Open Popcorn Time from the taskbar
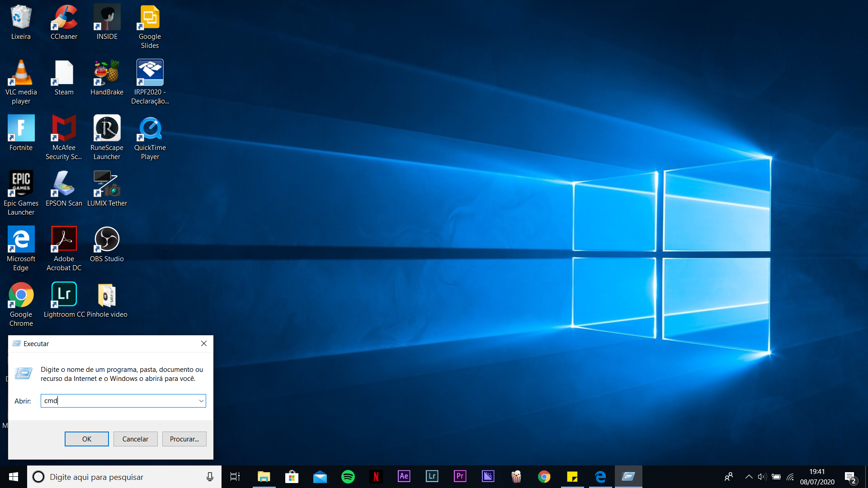The height and width of the screenshot is (488, 868). pyautogui.click(x=516, y=477)
